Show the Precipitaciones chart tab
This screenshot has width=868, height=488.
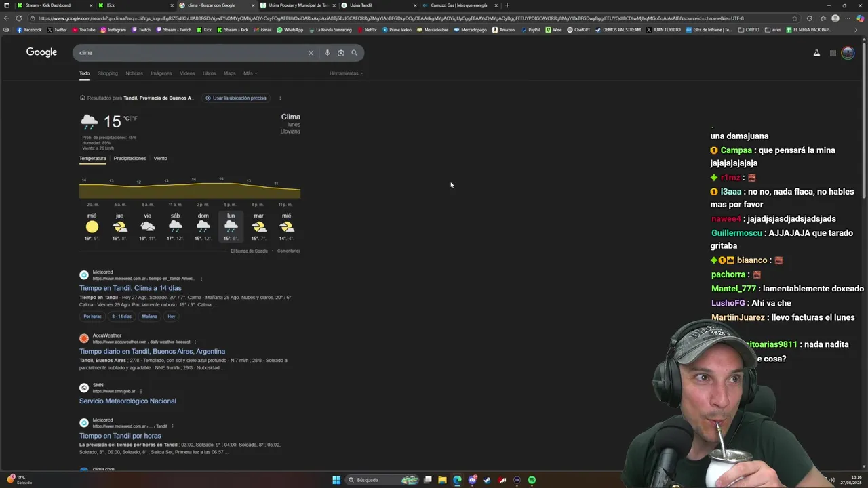pyautogui.click(x=130, y=159)
